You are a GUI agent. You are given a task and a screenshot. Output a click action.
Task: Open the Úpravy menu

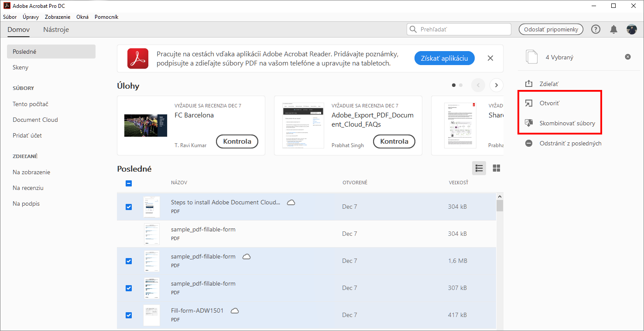31,17
